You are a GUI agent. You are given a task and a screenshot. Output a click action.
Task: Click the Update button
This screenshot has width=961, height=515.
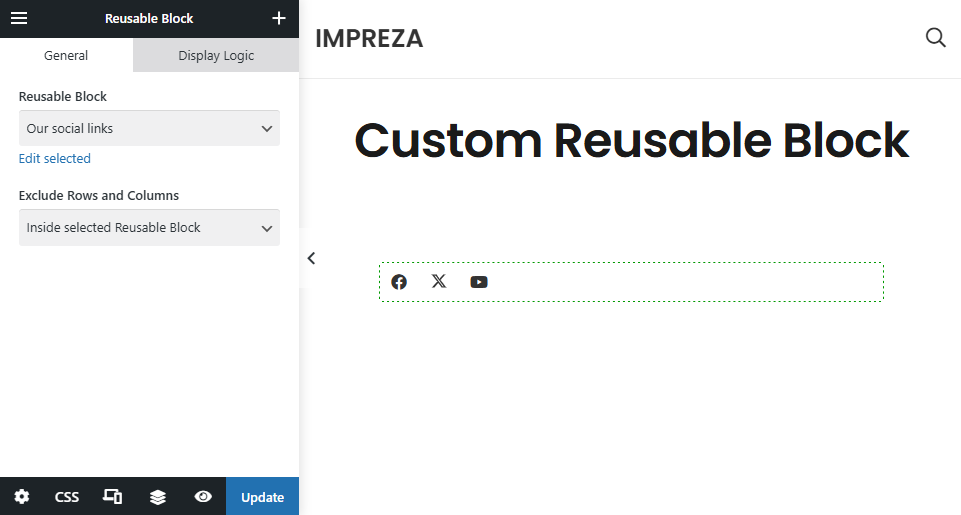point(262,497)
